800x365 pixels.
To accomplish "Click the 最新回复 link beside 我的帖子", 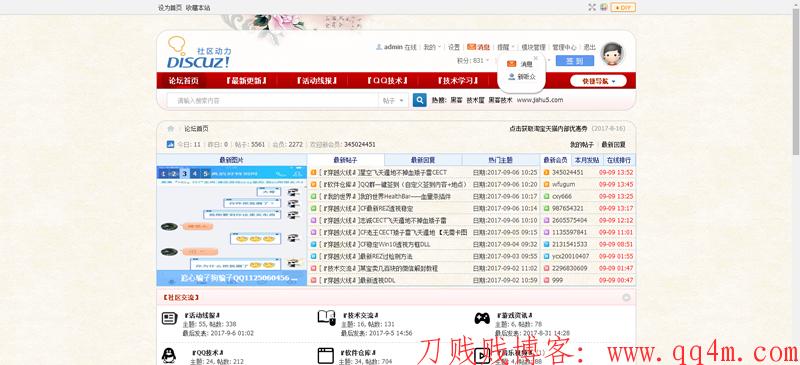I will (x=613, y=144).
